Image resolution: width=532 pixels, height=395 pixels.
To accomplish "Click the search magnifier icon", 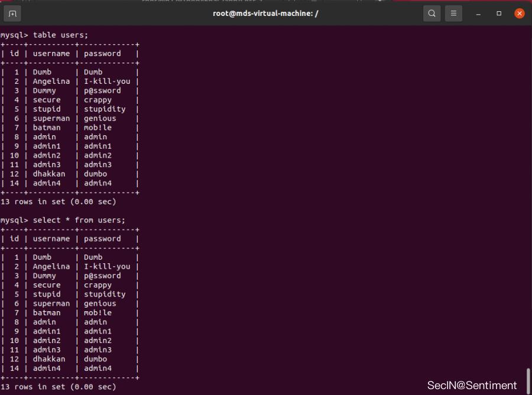I will [x=432, y=13].
